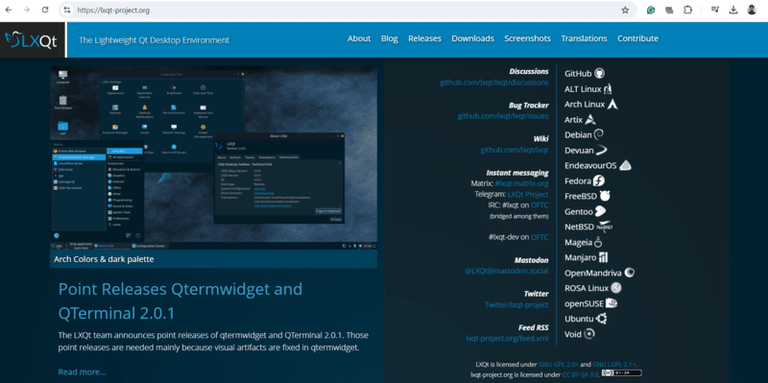
Task: Open the lxqt-project.org/feed.xml RSS link
Action: click(507, 338)
